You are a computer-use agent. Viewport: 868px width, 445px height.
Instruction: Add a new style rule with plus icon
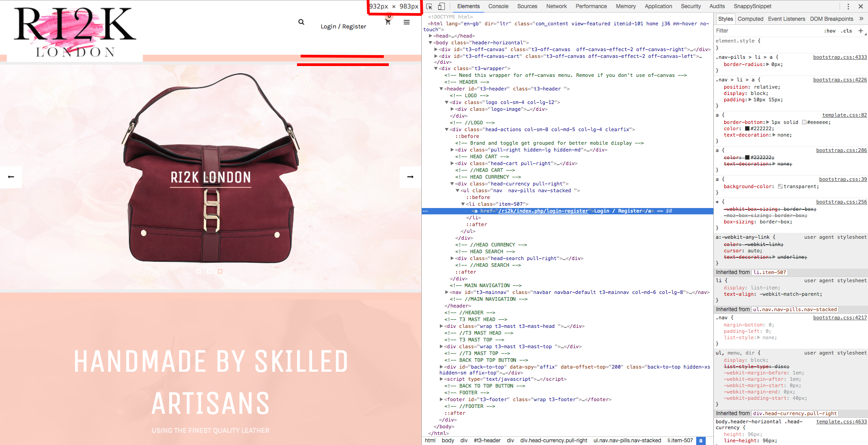pyautogui.click(x=861, y=31)
